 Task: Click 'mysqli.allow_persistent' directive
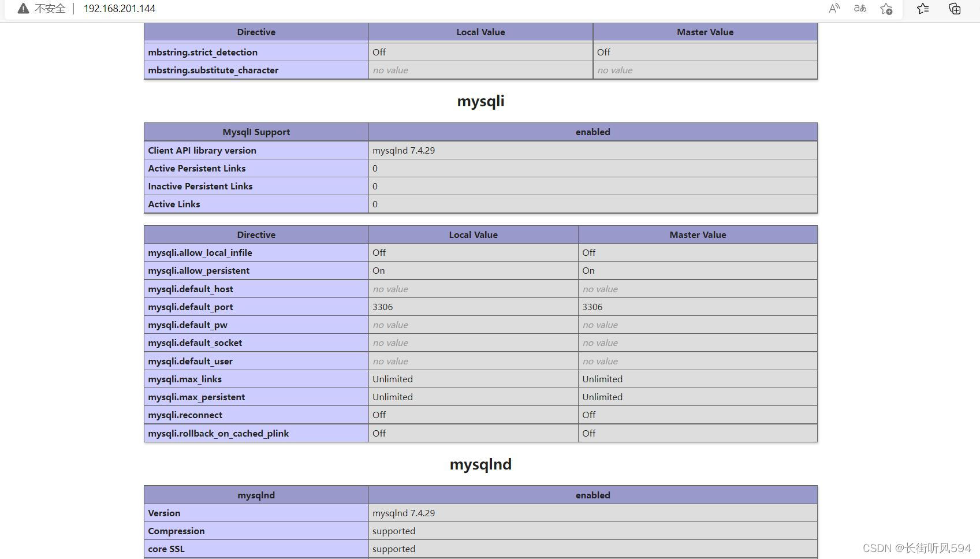pos(199,270)
